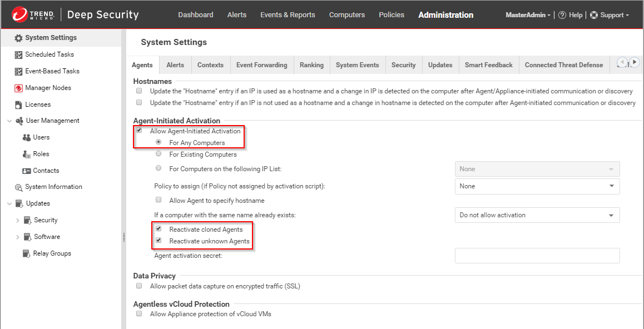Expand the Security updates tree node
Viewport: 644px width, 329px height.
[17, 221]
